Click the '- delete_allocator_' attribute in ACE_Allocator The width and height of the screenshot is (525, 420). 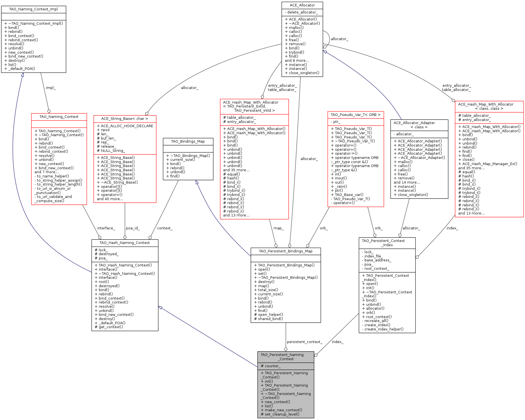[x=301, y=12]
